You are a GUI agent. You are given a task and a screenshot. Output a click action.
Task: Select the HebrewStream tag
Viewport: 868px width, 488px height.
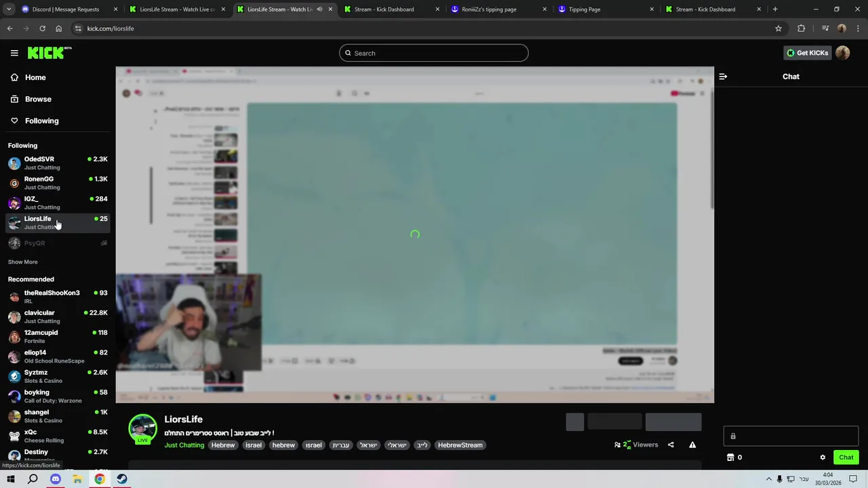click(x=460, y=445)
